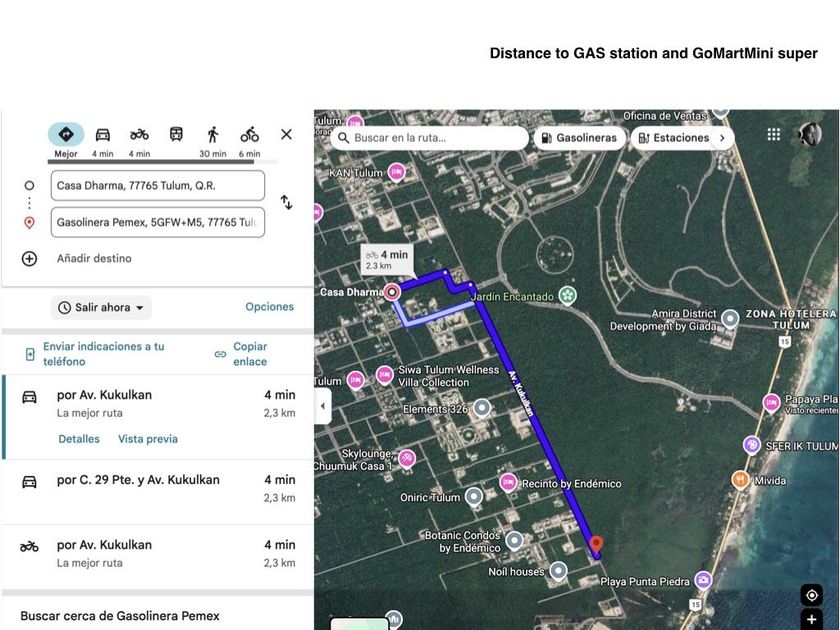The image size is (840, 630).
Task: Click Enviar indicaciones a tu teléfono
Action: 103,354
